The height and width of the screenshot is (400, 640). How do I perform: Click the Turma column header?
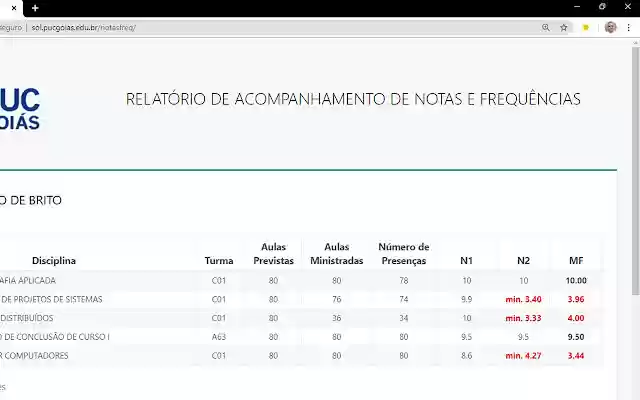[219, 260]
